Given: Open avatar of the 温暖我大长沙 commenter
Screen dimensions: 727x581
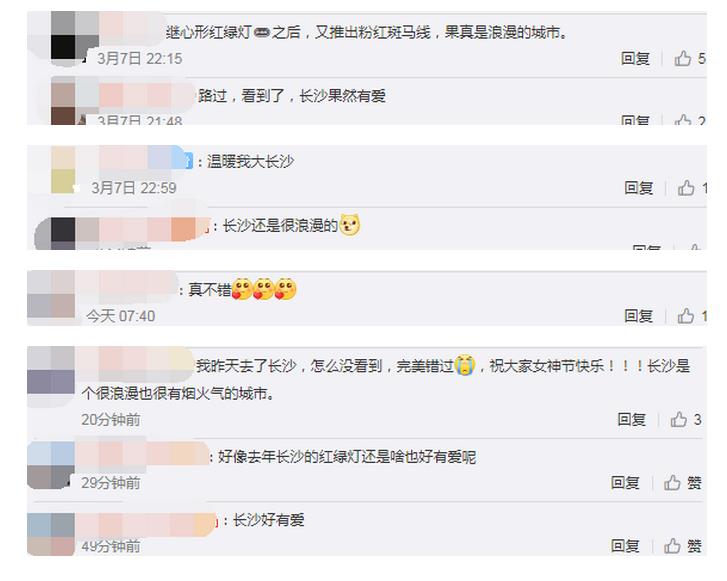Looking at the screenshot, I should point(63,169).
